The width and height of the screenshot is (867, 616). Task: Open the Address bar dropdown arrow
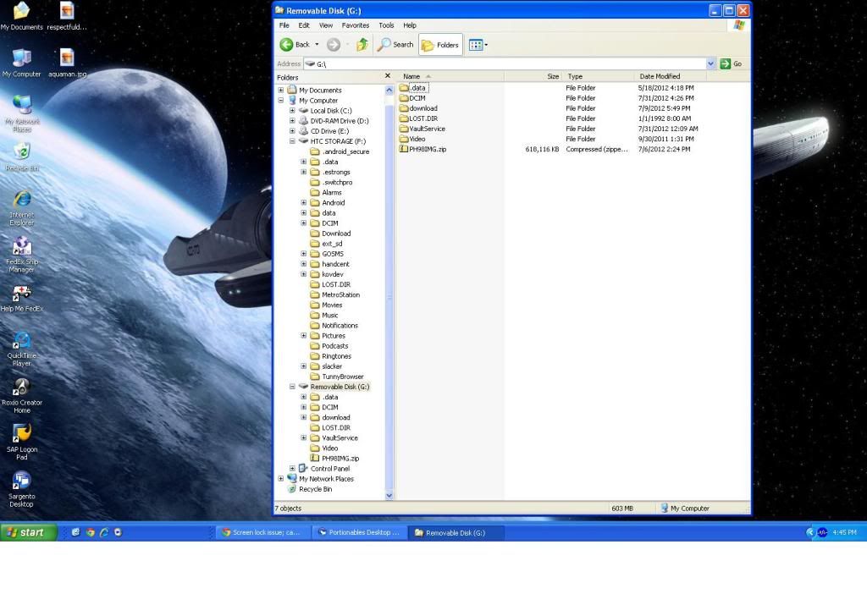click(x=710, y=63)
